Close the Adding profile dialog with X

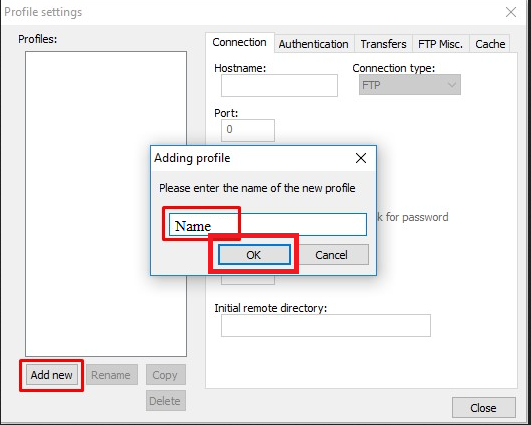click(361, 158)
